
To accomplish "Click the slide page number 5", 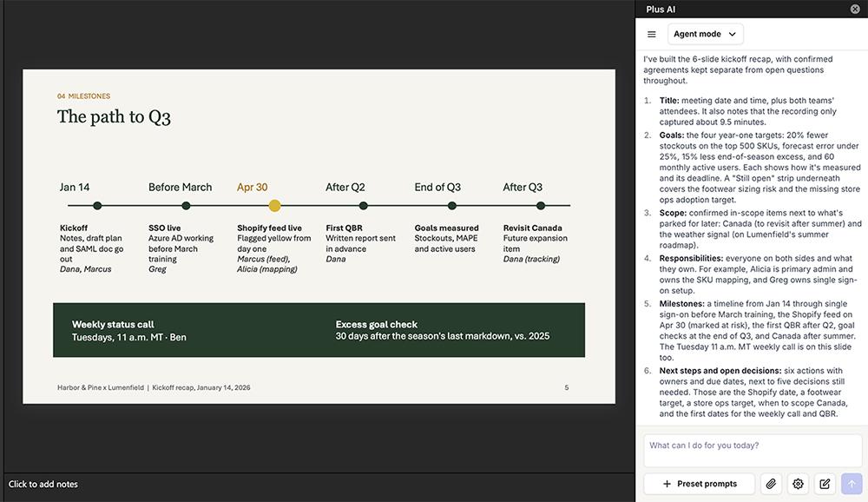I will 566,387.
